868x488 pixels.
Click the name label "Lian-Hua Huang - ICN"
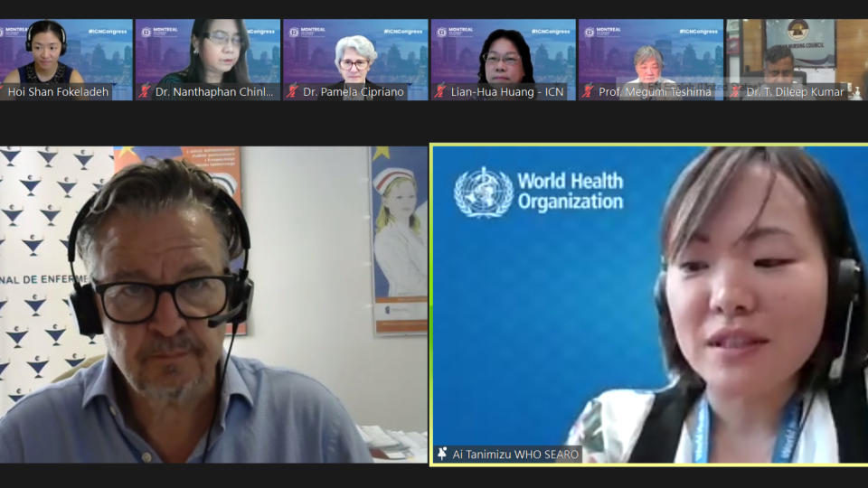point(507,92)
